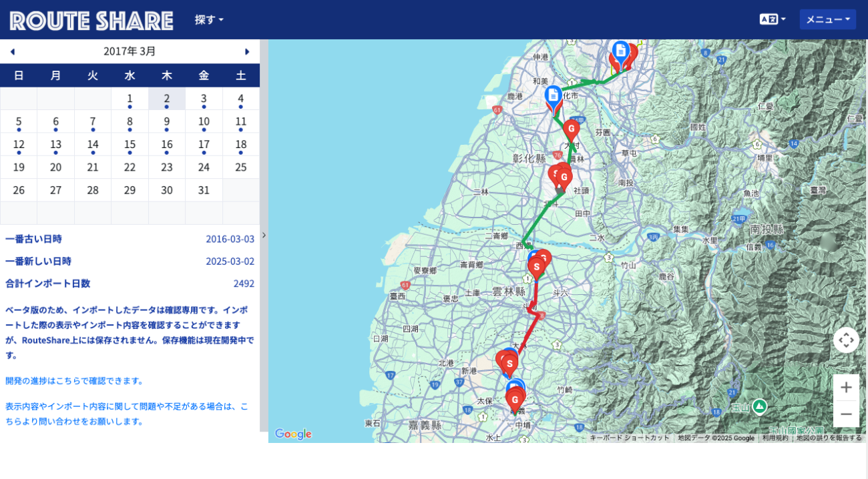Screen dimensions: 868x479
Task: Click 地図の誤りを報告する link
Action: [x=829, y=438]
